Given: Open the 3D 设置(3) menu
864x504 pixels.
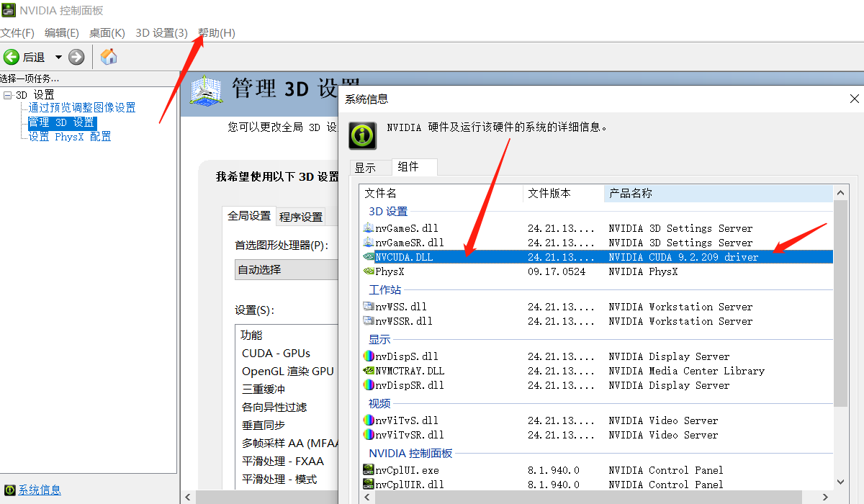Looking at the screenshot, I should click(162, 33).
